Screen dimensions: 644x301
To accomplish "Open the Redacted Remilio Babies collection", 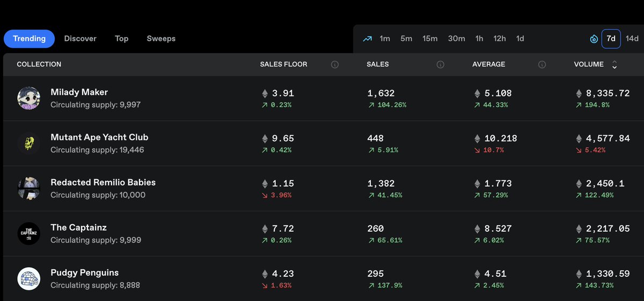I will click(x=103, y=182).
